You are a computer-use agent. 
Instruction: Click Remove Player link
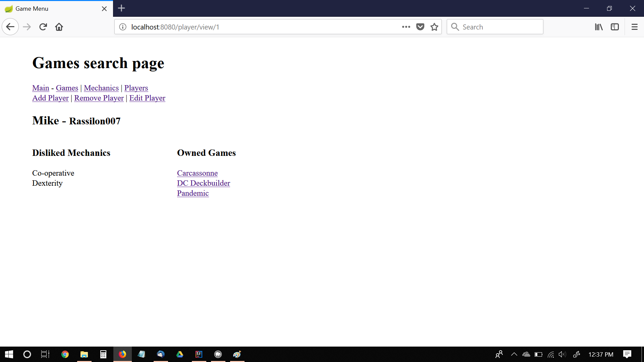99,98
